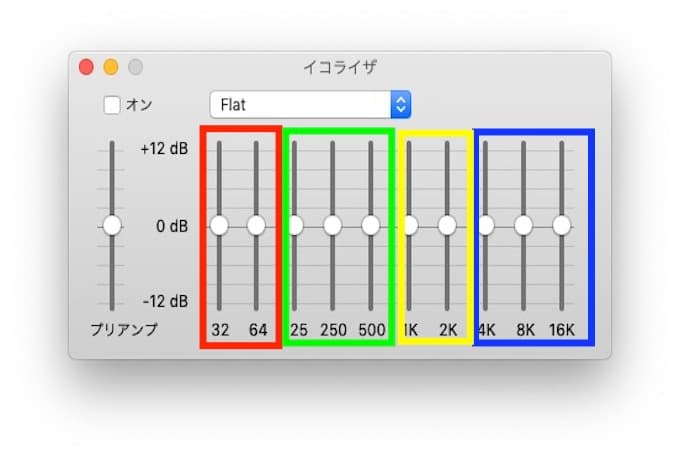This screenshot has height=460, width=680.
Task: Click the イコライザ window title
Action: pyautogui.click(x=340, y=67)
